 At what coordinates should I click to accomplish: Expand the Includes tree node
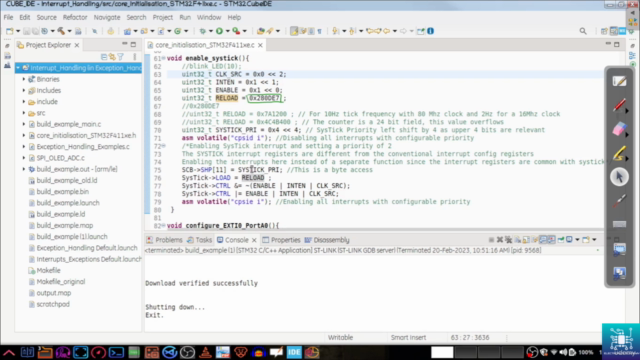24,91
